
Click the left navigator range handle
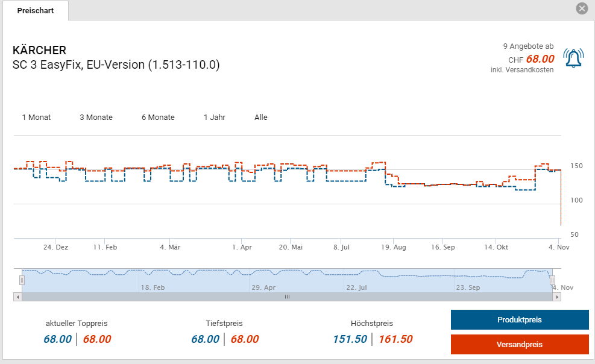pos(22,280)
